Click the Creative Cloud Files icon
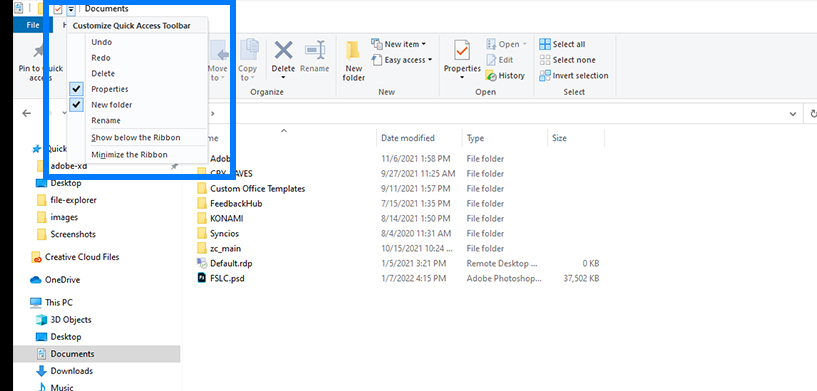This screenshot has height=391, width=817. point(36,258)
